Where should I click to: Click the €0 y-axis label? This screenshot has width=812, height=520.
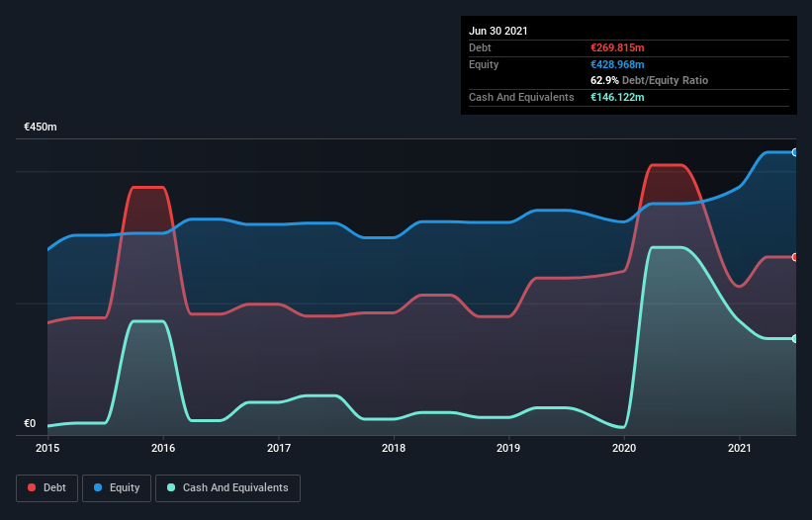tap(30, 423)
